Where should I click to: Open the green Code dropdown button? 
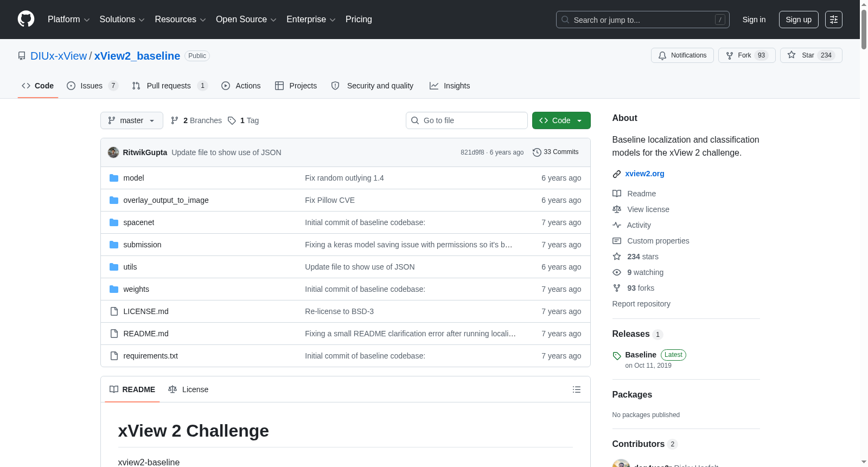tap(561, 120)
